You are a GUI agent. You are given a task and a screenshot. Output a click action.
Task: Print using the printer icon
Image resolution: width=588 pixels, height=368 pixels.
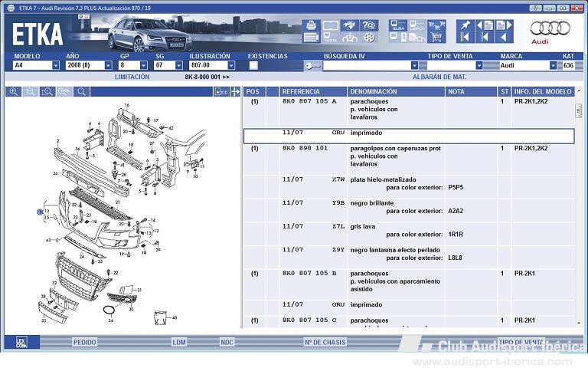(312, 25)
